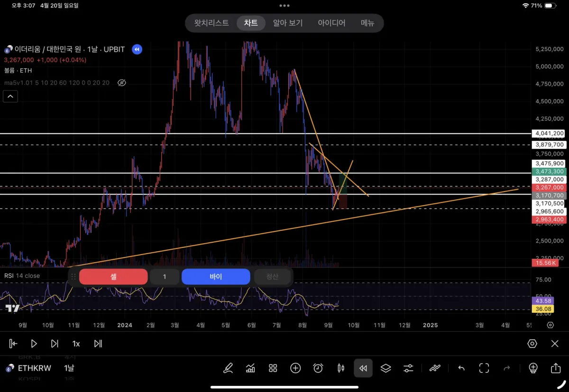Switch to the 아이디어 tab
Viewport: 569px width, 392px height.
click(x=331, y=23)
